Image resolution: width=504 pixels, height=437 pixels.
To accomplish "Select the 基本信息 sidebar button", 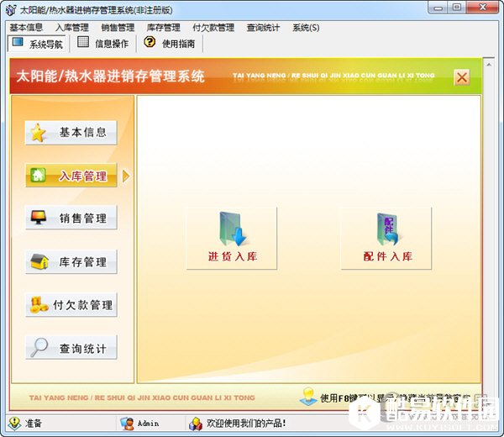I will (x=71, y=133).
